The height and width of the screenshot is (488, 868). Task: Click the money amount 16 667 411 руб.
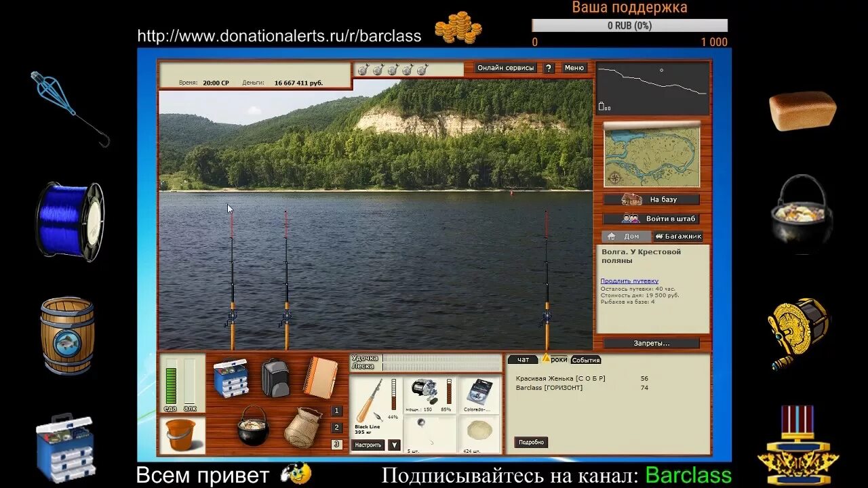[298, 83]
